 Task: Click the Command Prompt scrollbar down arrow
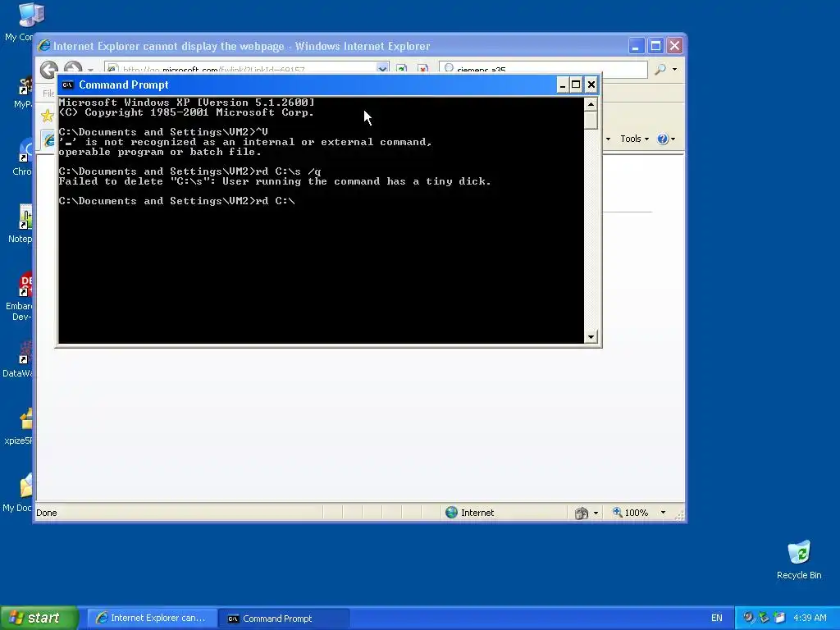pyautogui.click(x=591, y=337)
